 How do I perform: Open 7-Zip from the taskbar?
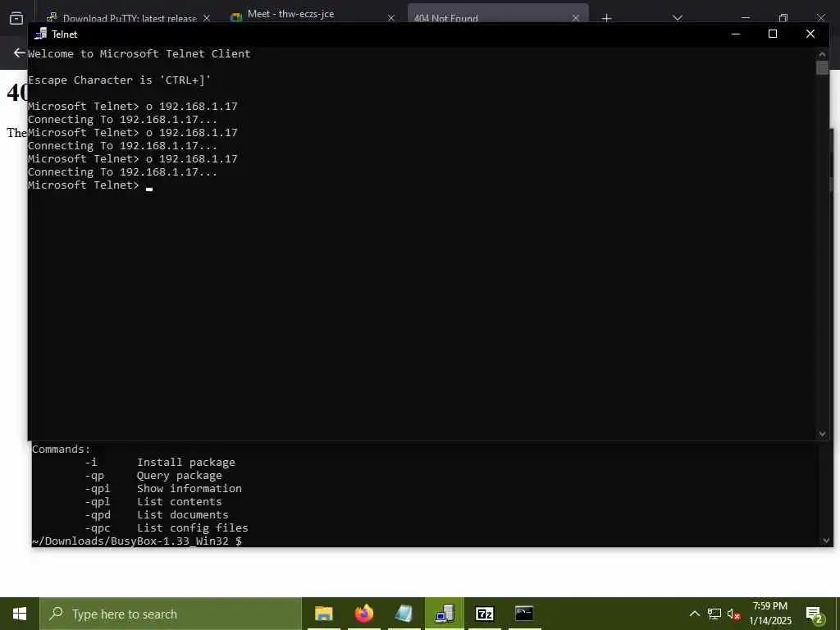(x=484, y=614)
